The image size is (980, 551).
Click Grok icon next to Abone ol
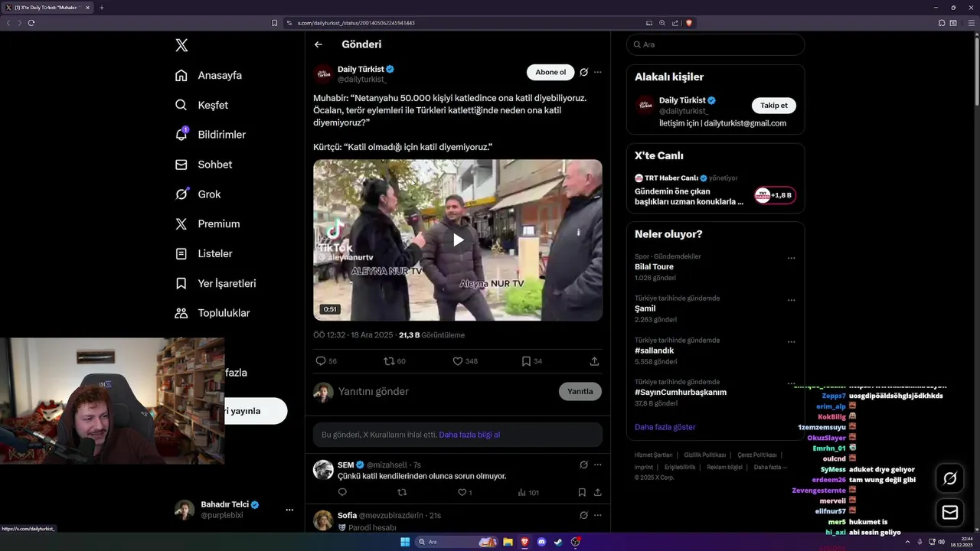coord(583,72)
